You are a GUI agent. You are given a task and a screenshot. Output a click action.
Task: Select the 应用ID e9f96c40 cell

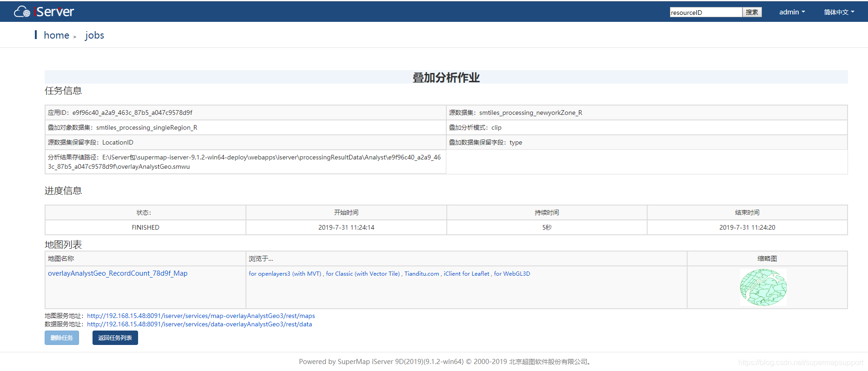[245, 113]
